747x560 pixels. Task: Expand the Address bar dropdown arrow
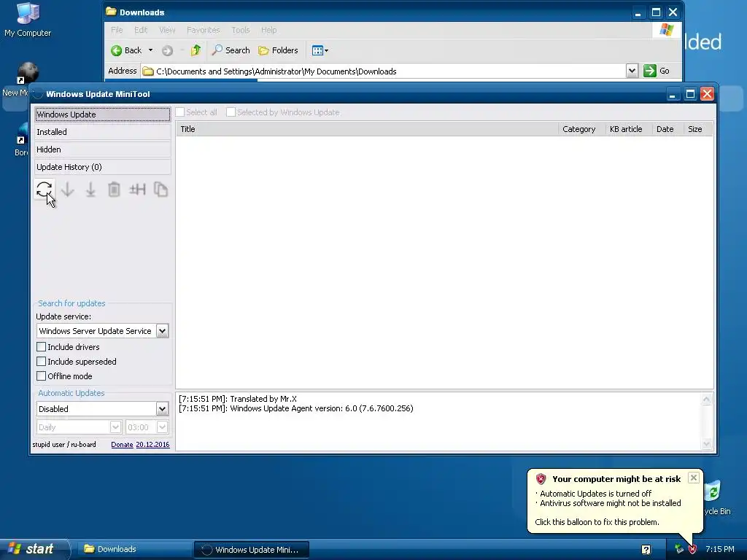[632, 71]
